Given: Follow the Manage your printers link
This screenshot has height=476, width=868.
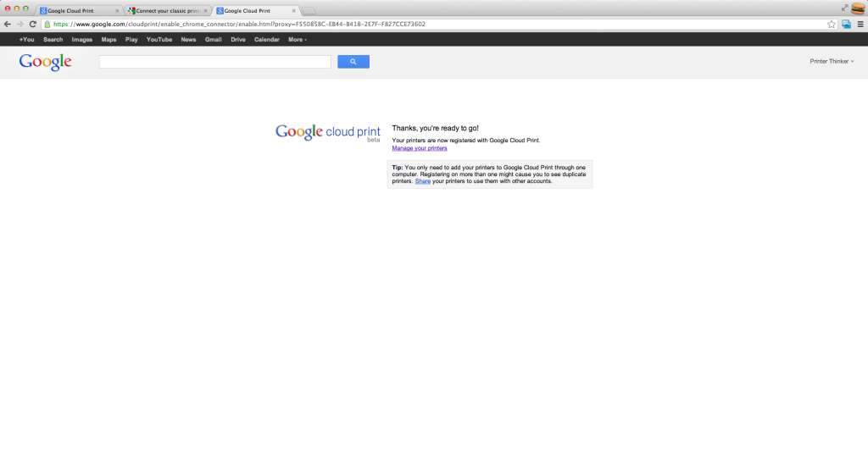Looking at the screenshot, I should click(x=419, y=148).
